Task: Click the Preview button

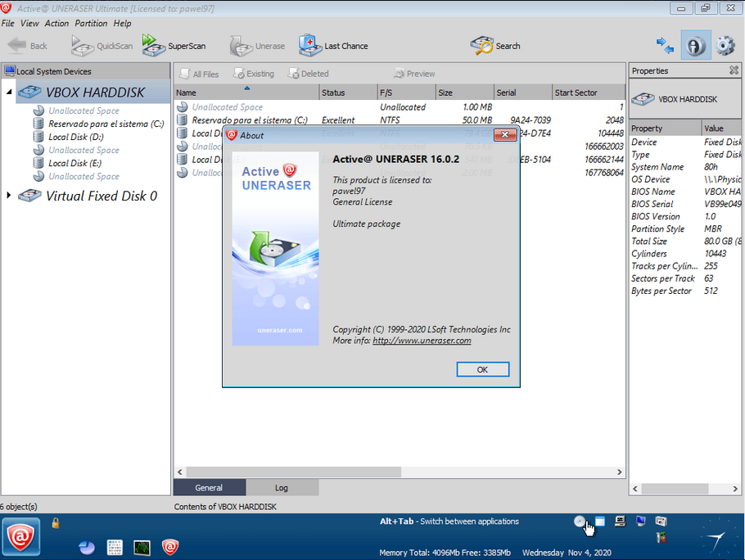Action: pos(414,74)
